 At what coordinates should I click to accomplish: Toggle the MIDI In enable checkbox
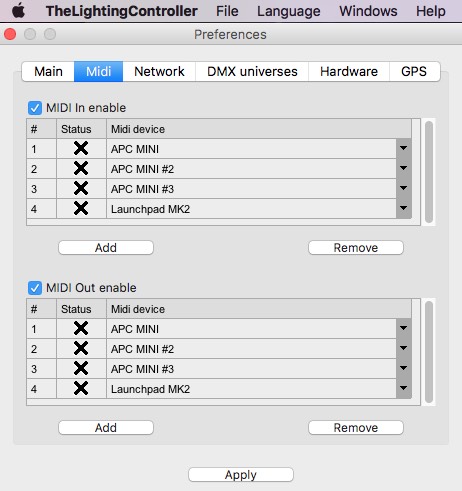pos(35,108)
